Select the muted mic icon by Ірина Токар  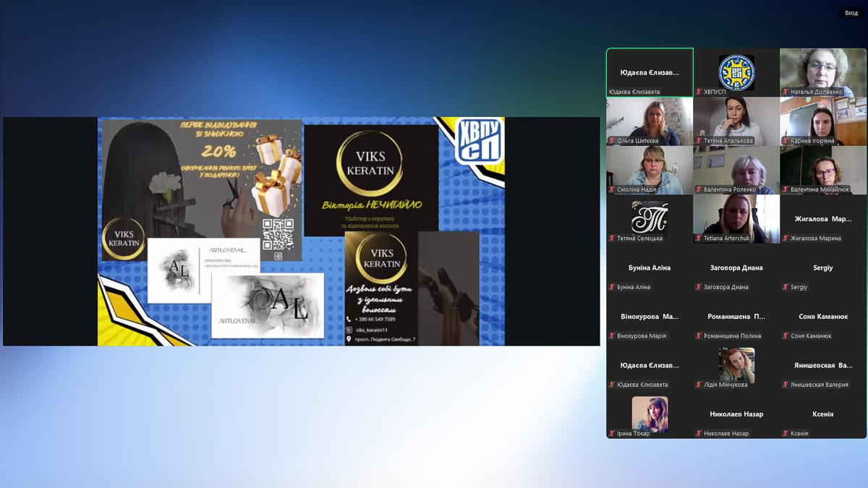(612, 434)
